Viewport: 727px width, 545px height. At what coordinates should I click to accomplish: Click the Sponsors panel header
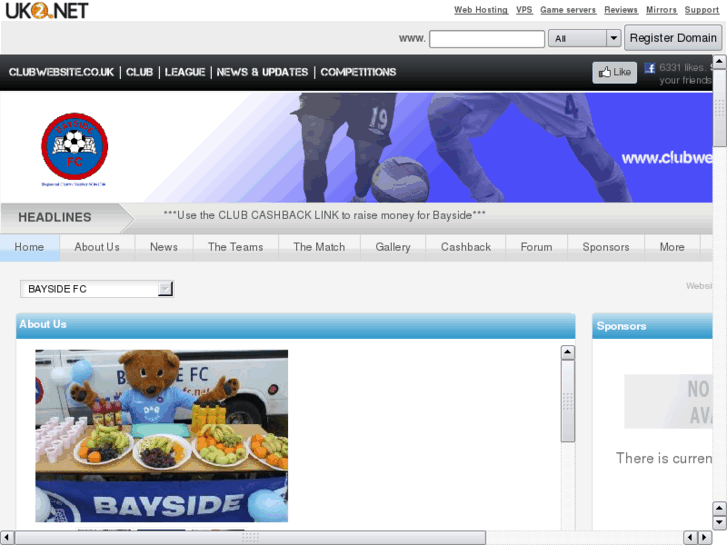pyautogui.click(x=652, y=326)
